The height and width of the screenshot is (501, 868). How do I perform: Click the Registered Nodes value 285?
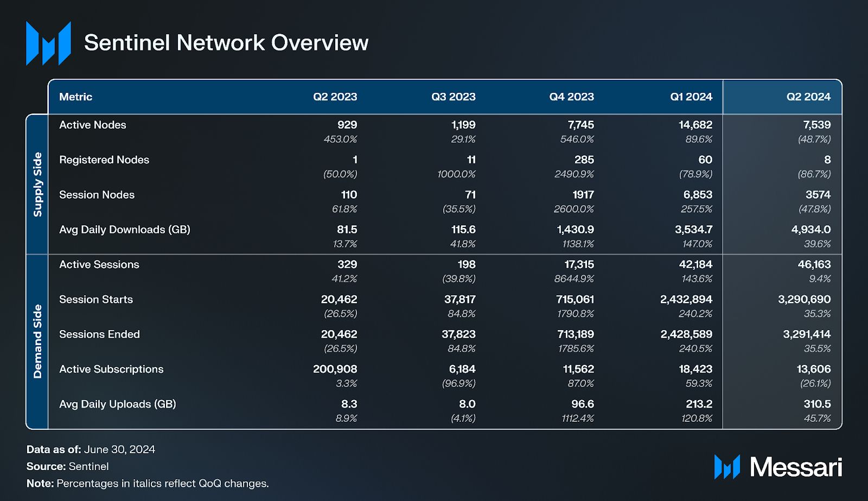(584, 160)
